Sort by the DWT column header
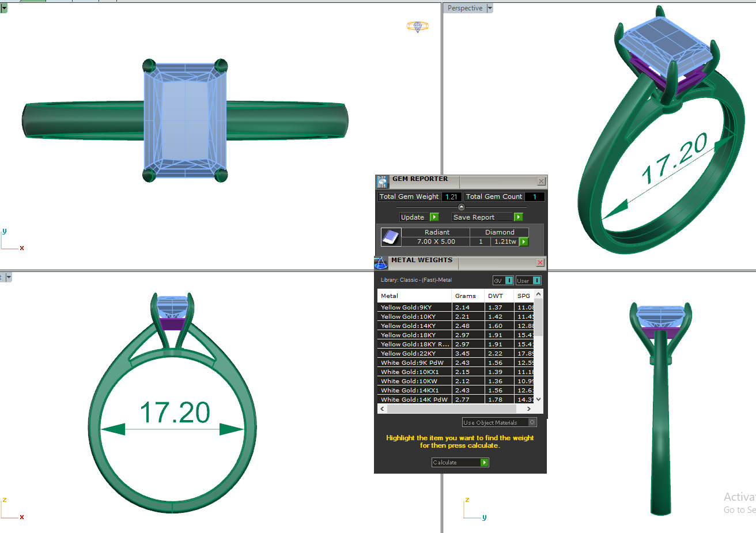The height and width of the screenshot is (533, 756). click(x=499, y=296)
